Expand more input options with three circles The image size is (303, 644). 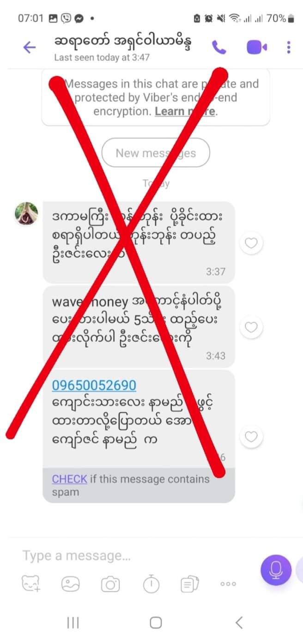click(x=228, y=584)
